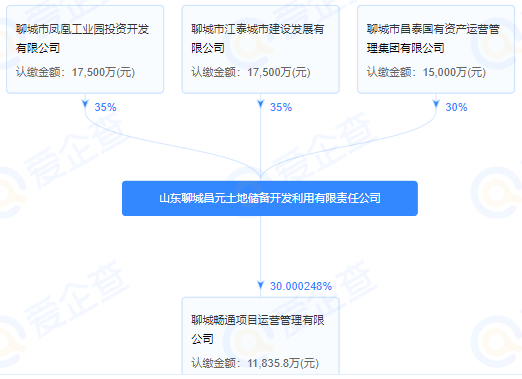Viewport: 522px width, 379px height.
Task: Click the arrow icon beside middle 35%
Action: pyautogui.click(x=261, y=104)
